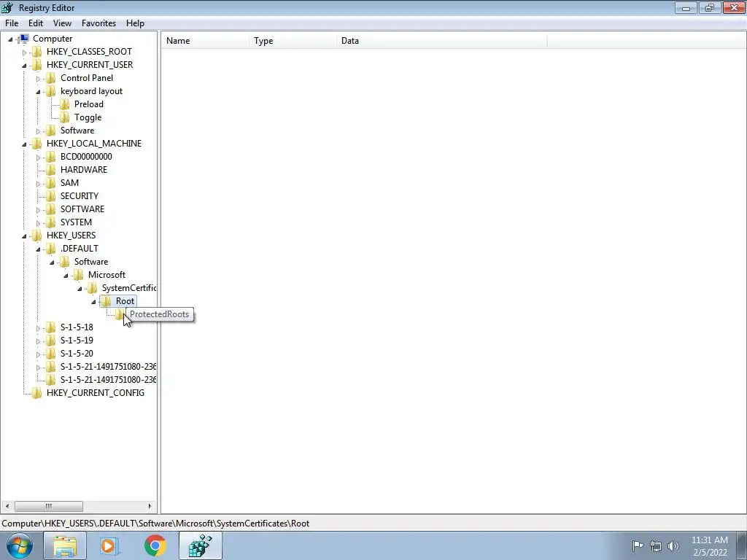
Task: Select the .DEFAULT folder icon
Action: [50, 248]
